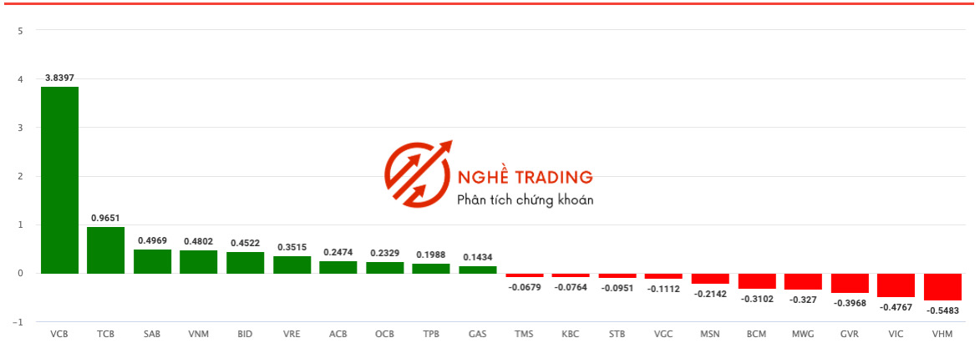The height and width of the screenshot is (348, 980).
Task: Select the red GVR bar
Action: click(x=850, y=283)
